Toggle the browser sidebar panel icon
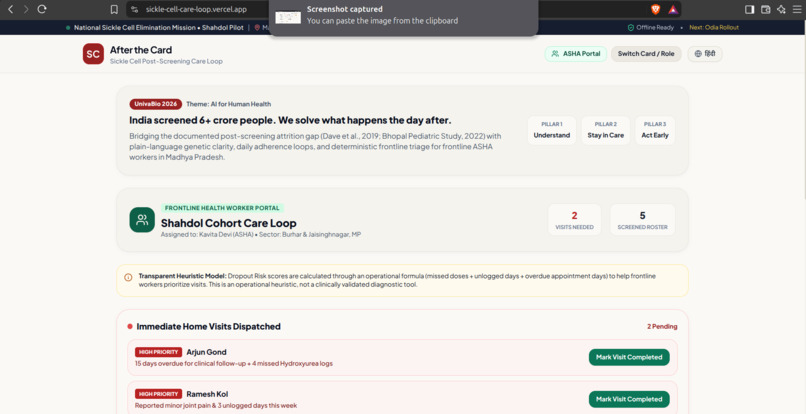The image size is (806, 414). pyautogui.click(x=749, y=9)
